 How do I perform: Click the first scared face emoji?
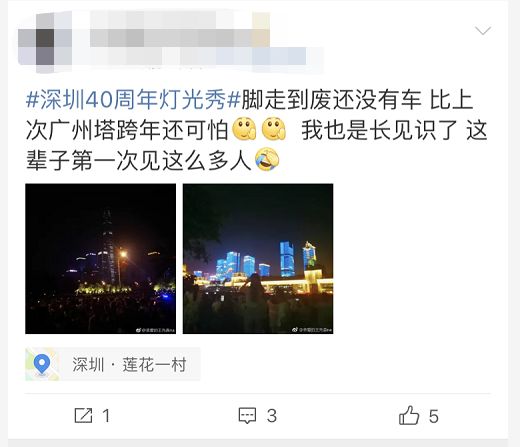[x=244, y=129]
